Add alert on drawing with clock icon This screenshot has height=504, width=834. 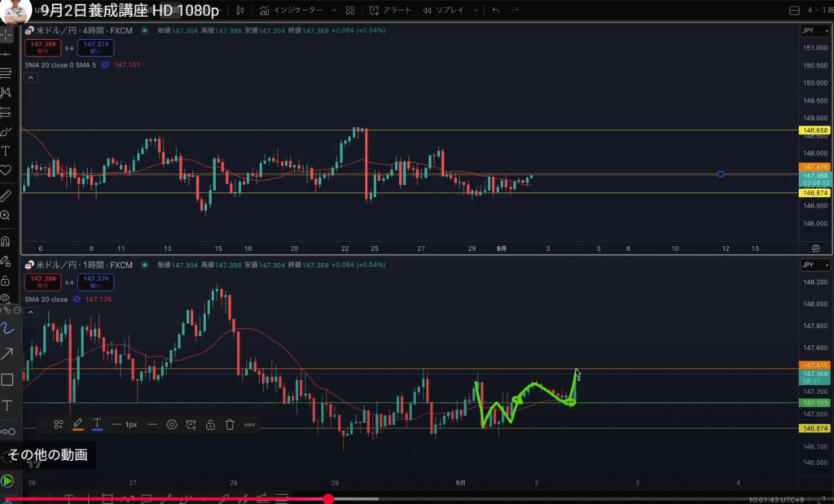pyautogui.click(x=191, y=424)
